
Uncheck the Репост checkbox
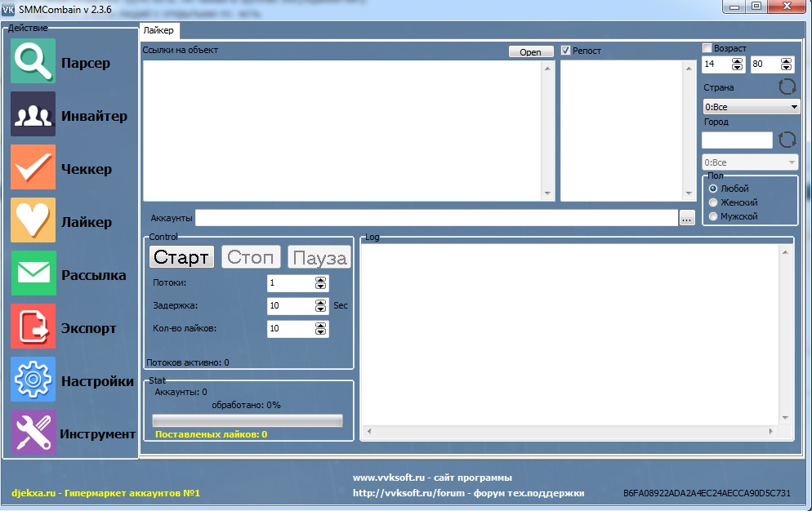tap(565, 51)
